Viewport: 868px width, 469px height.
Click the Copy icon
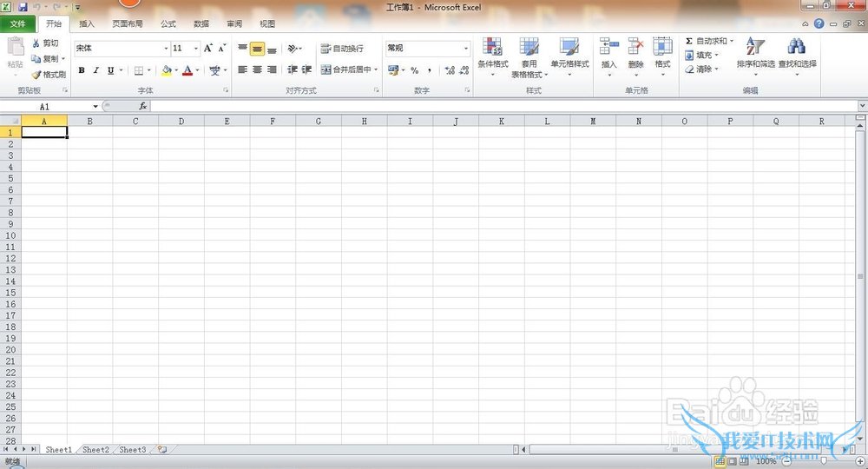point(36,59)
